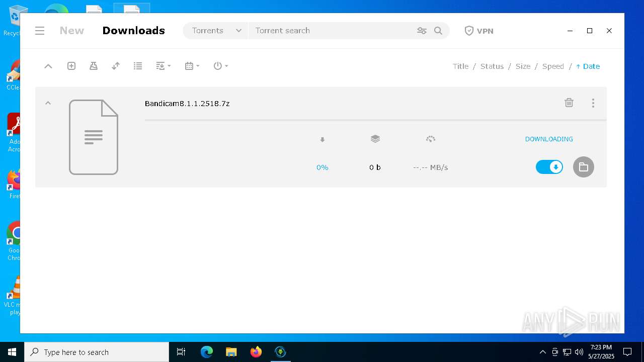Screen dimensions: 644x362
Task: Sort downloads by Speed
Action: 553,66
